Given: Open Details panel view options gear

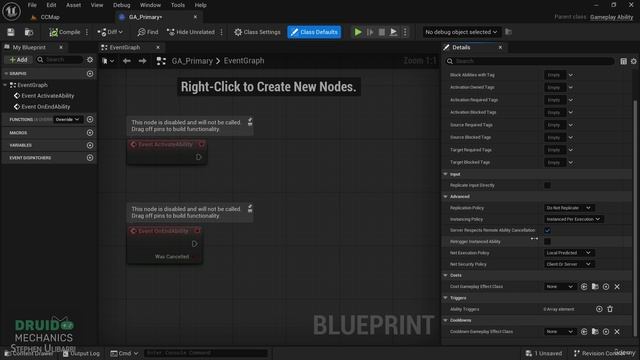Looking at the screenshot, I should coord(633,61).
